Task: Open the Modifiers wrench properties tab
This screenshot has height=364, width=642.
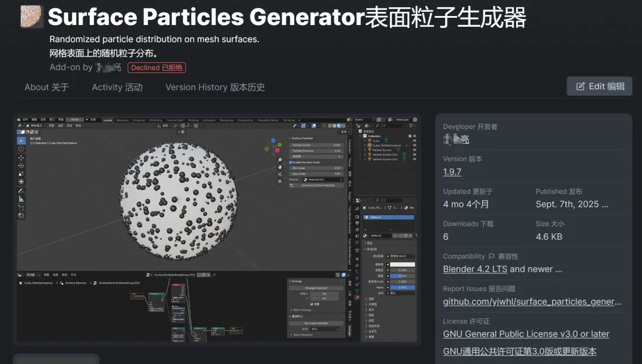Action: point(357,265)
